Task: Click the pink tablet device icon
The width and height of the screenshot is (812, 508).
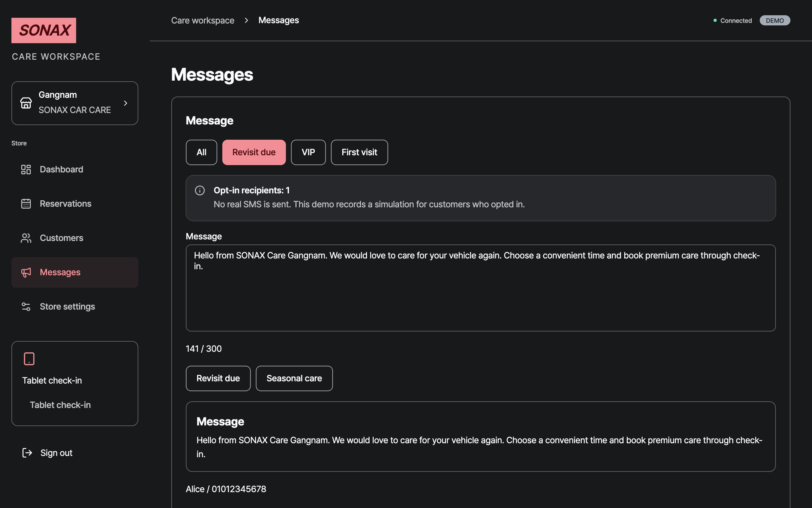Action: (29, 358)
